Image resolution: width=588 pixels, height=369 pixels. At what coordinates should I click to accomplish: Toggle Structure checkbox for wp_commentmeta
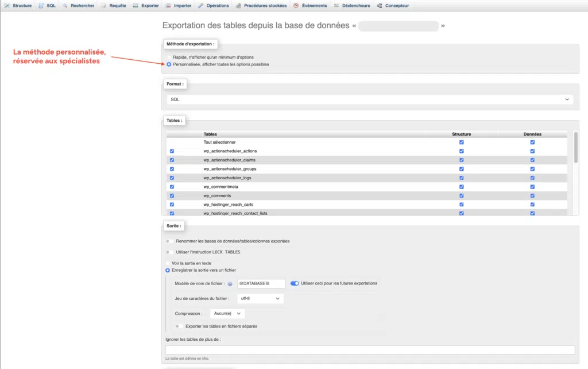462,187
